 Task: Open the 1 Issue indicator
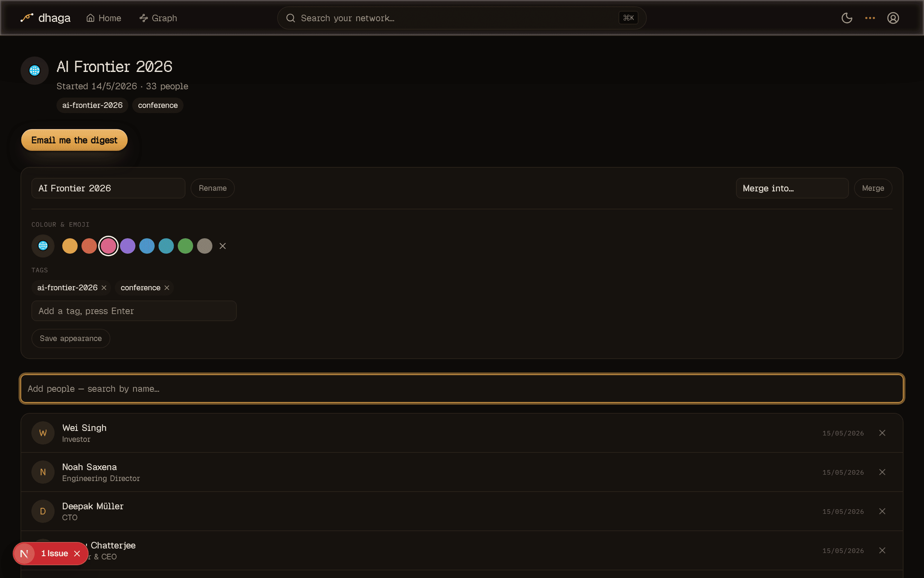coord(55,554)
